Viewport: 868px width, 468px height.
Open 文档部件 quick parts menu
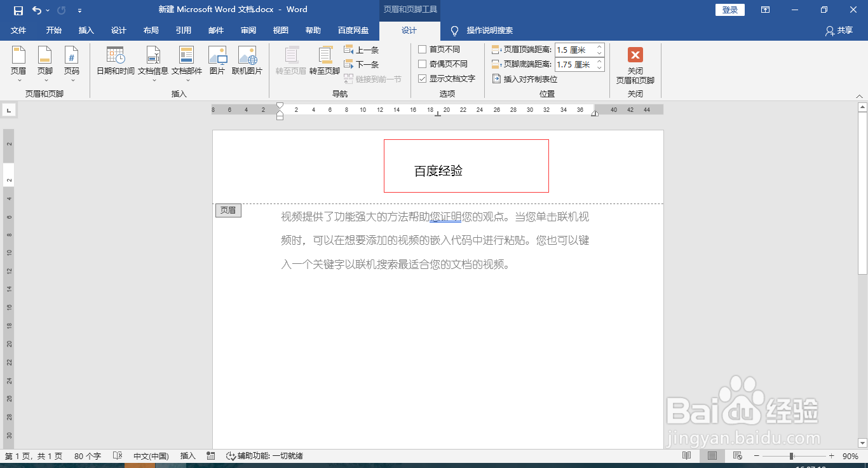(187, 64)
